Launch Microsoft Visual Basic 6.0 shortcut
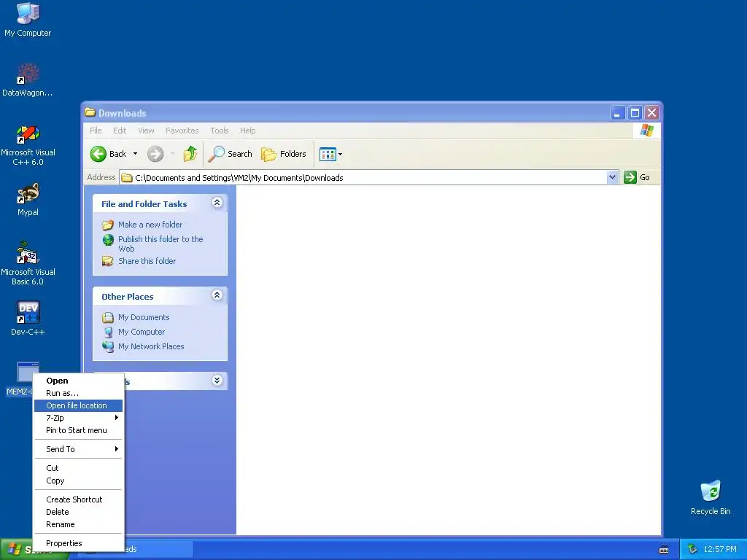Viewport: 747px width, 560px height. click(x=28, y=263)
